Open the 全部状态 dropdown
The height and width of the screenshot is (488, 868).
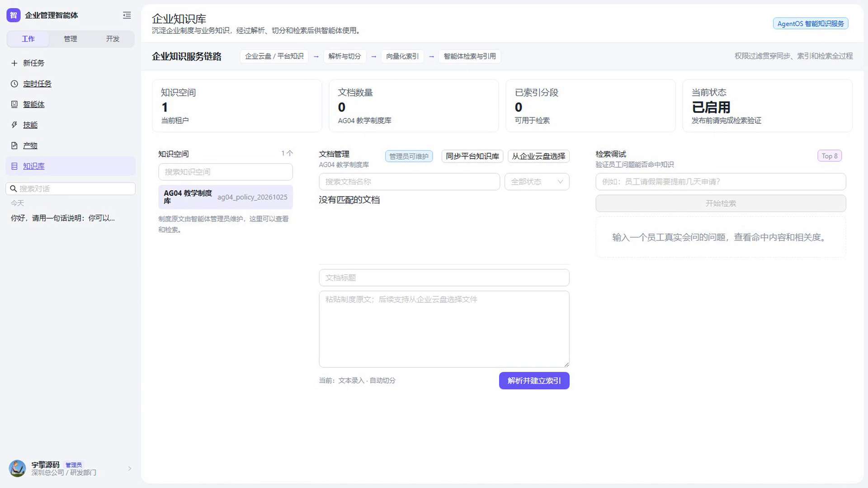click(537, 182)
